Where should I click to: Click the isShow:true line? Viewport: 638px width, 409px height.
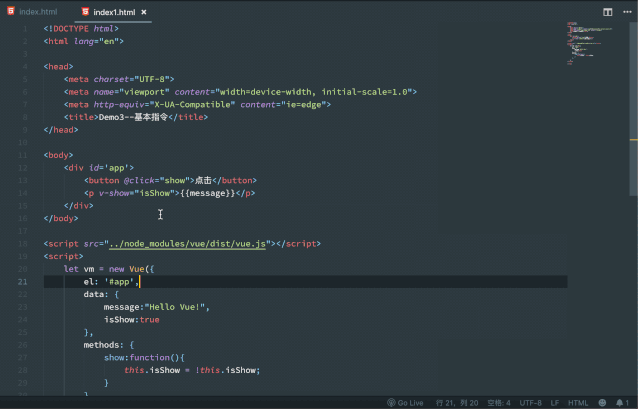[x=131, y=319]
